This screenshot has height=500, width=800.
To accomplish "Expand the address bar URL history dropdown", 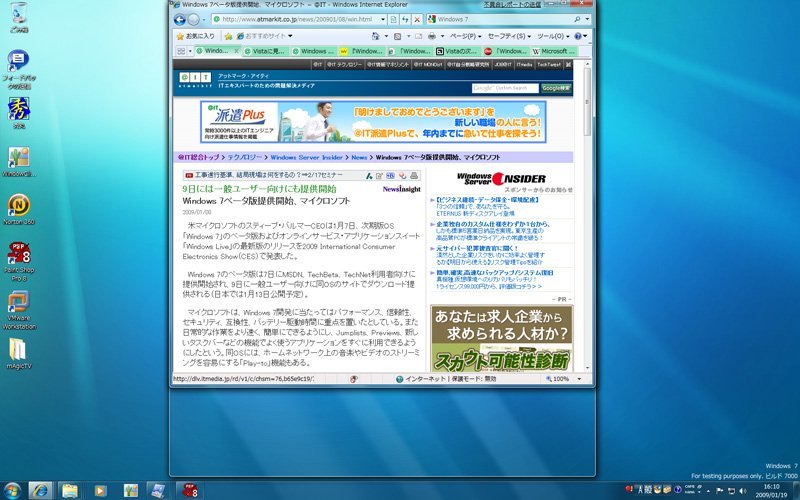I will (383, 19).
